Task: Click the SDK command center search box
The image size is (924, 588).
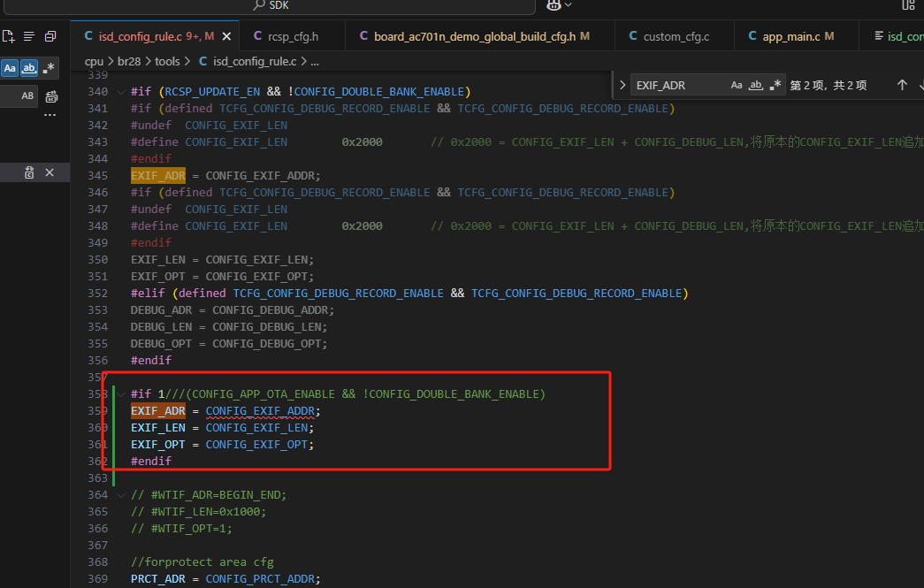Action: tap(271, 5)
